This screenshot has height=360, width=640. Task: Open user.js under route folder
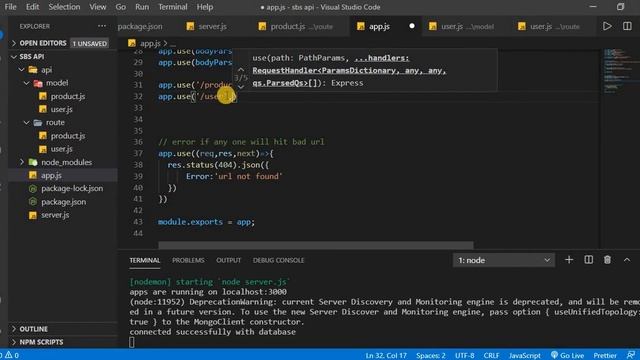coord(62,149)
